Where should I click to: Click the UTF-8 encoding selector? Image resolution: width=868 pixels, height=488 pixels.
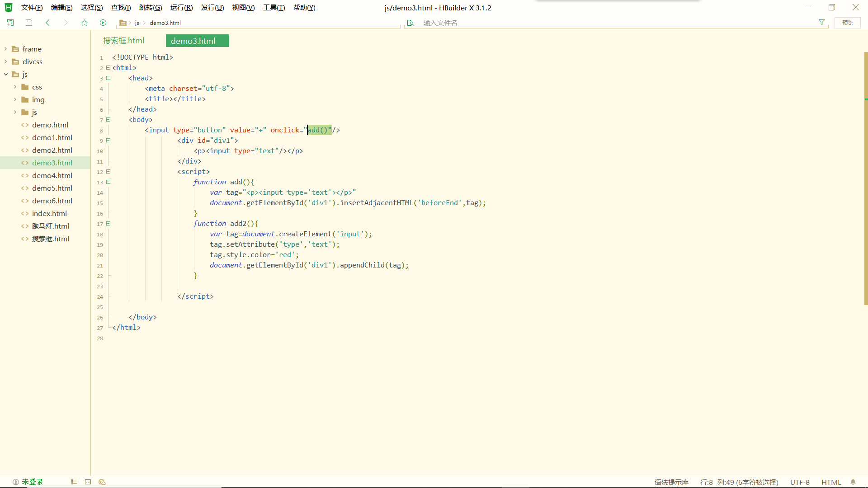800,482
